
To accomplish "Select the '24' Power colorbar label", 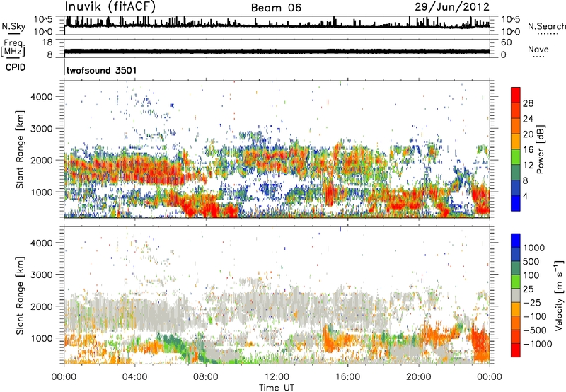I will coord(528,119).
